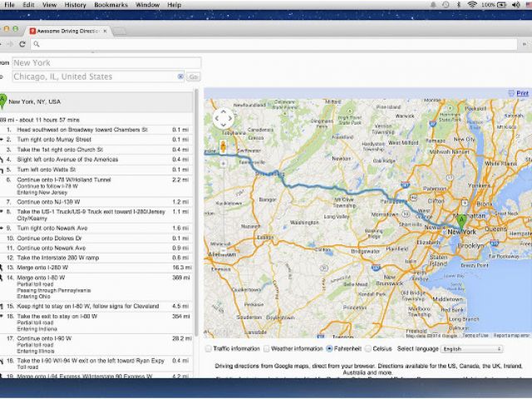Select step 6 Continue onto I-78 W/Holland Tunnel
The width and height of the screenshot is (532, 399).
[96, 185]
